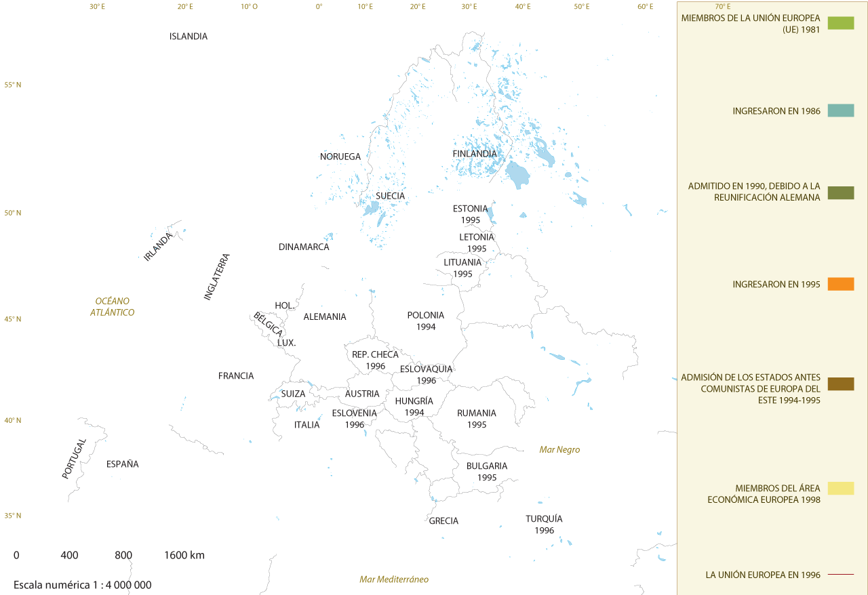
Task: Select the POLONIA country label
Action: coord(425,315)
